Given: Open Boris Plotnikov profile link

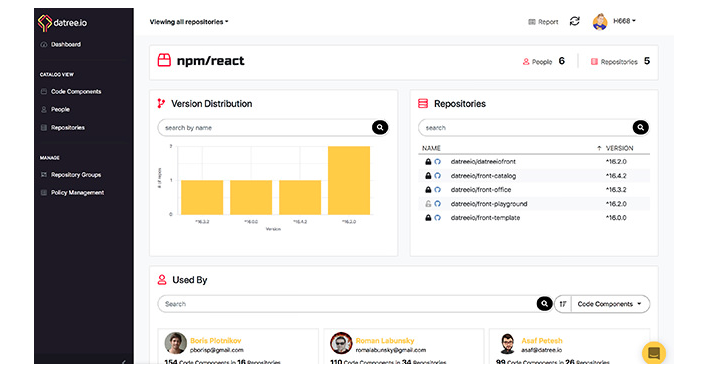Looking at the screenshot, I should coord(216,341).
